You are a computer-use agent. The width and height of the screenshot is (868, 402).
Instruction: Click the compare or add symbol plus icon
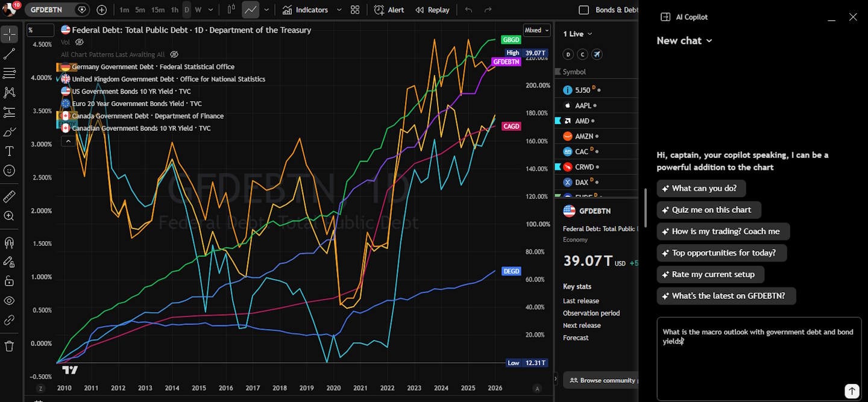tap(102, 10)
